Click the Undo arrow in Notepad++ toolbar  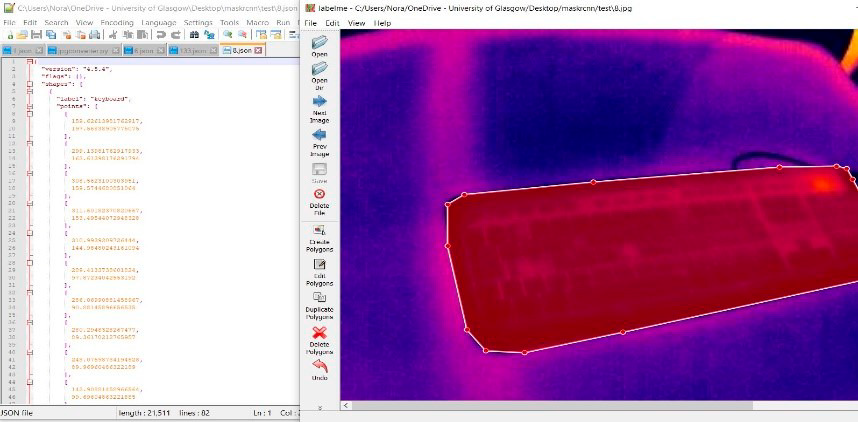[x=161, y=35]
